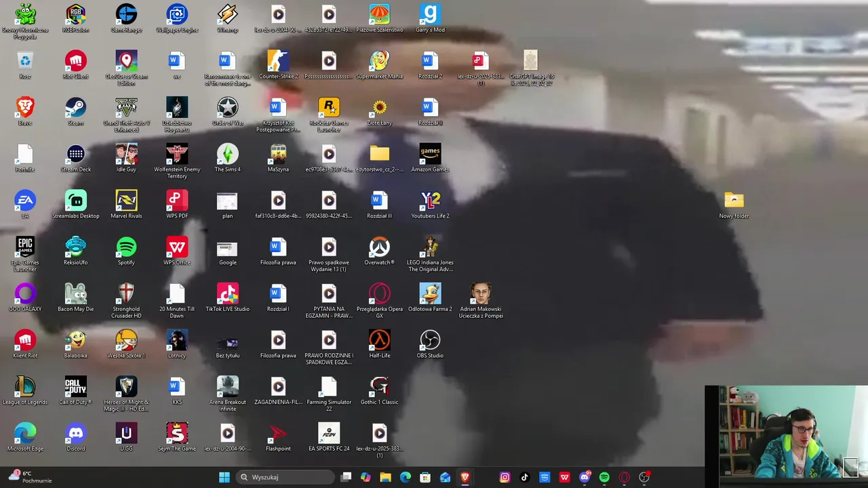Viewport: 868px width, 488px height.
Task: Select the Sejm The Game icon
Action: point(177,437)
